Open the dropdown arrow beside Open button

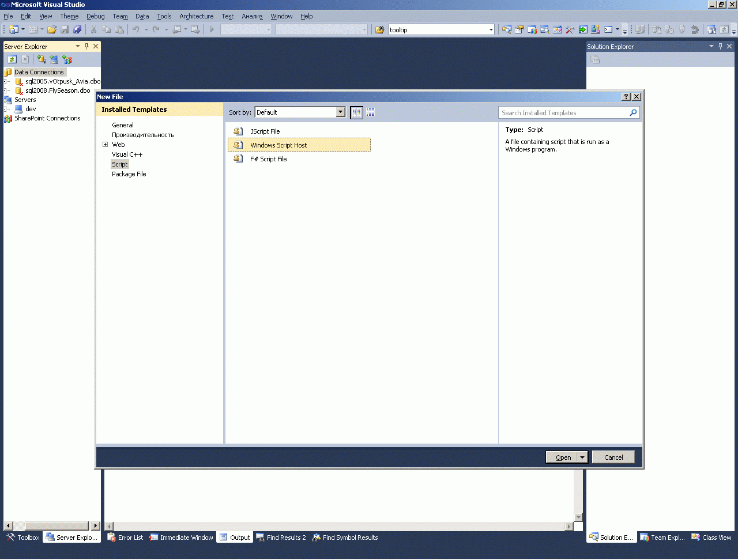tap(582, 457)
